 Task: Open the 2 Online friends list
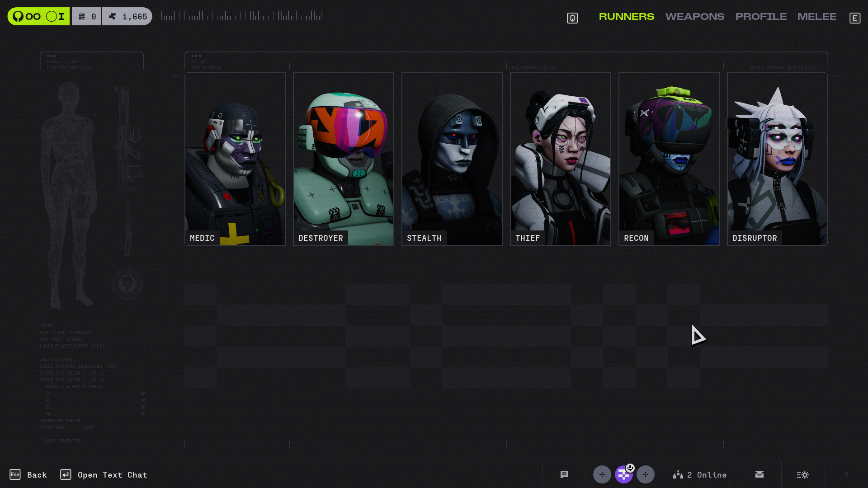pyautogui.click(x=700, y=475)
